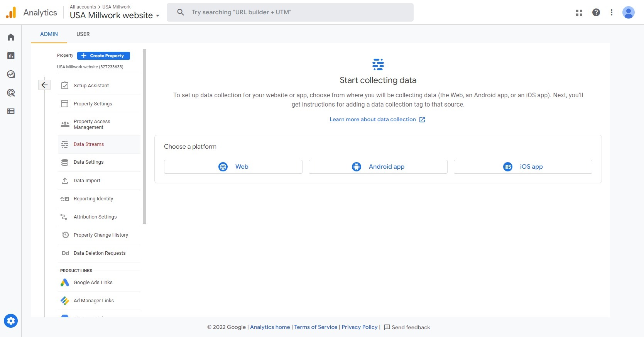
Task: Open Attribution Settings menu item
Action: coord(99,217)
